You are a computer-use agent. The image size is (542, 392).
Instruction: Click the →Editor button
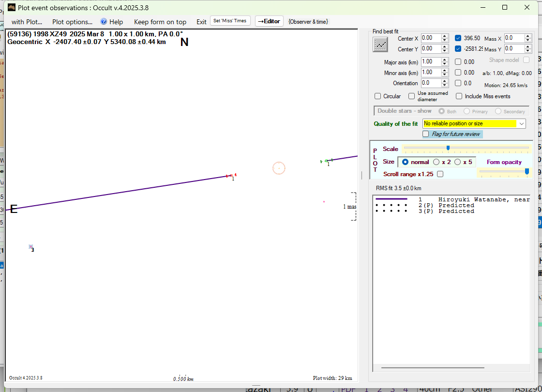269,21
